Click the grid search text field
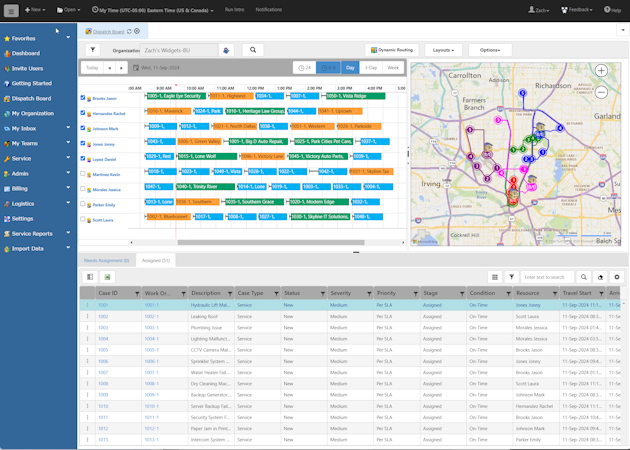The image size is (630, 450). click(546, 277)
